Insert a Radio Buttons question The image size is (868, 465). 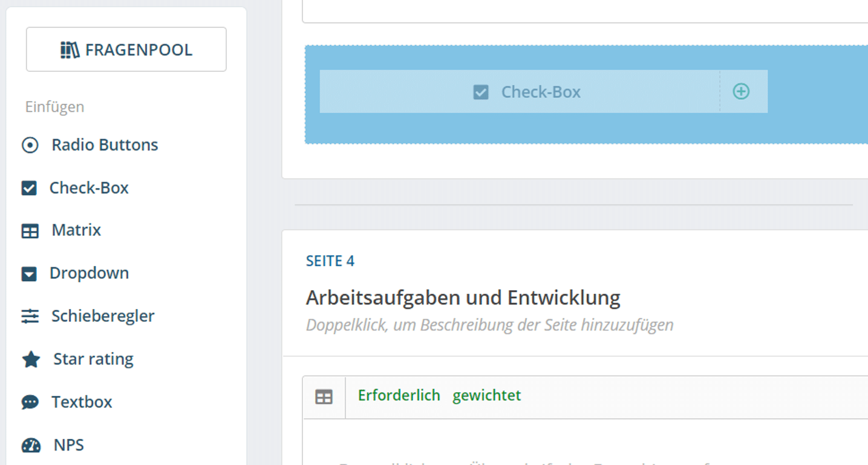105,145
